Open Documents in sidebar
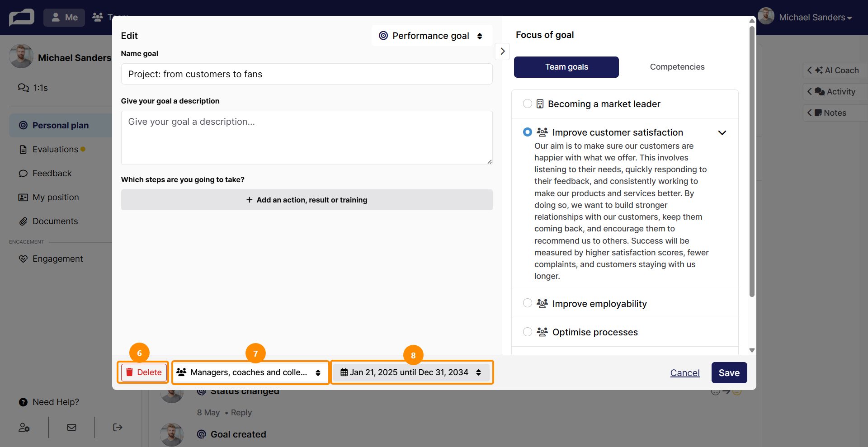This screenshot has height=447, width=868. click(55, 221)
